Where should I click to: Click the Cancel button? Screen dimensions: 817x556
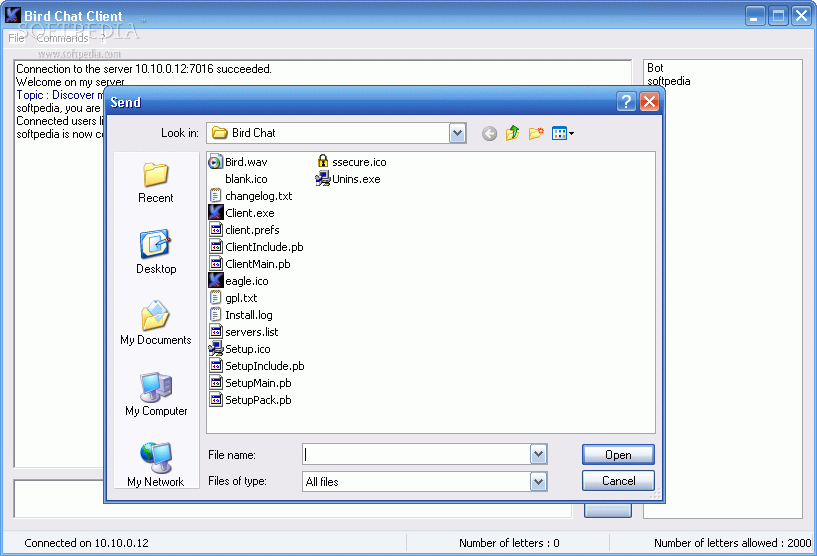(x=618, y=480)
